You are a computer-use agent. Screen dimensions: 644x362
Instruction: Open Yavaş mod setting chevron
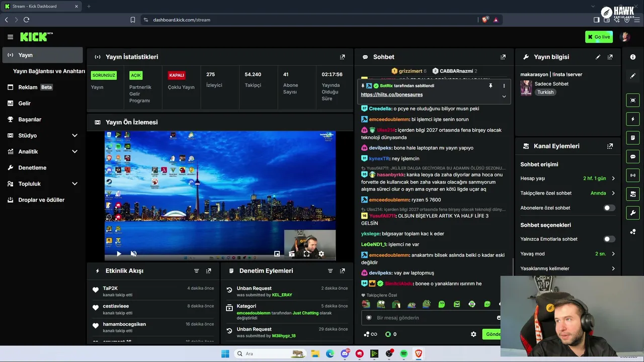click(x=613, y=254)
